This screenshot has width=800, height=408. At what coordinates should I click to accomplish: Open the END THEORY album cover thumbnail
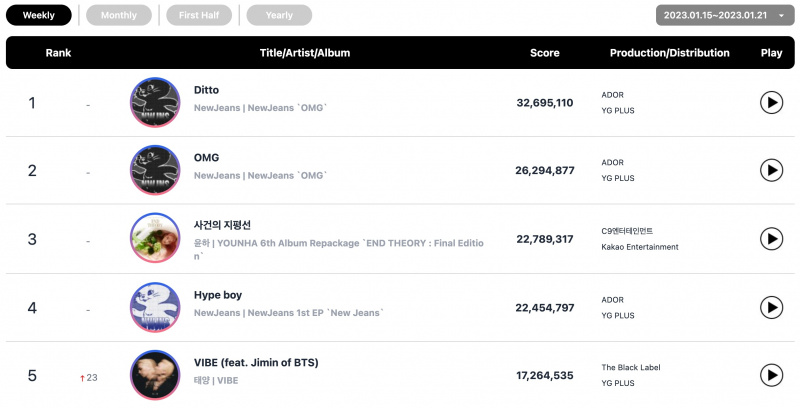(x=155, y=238)
